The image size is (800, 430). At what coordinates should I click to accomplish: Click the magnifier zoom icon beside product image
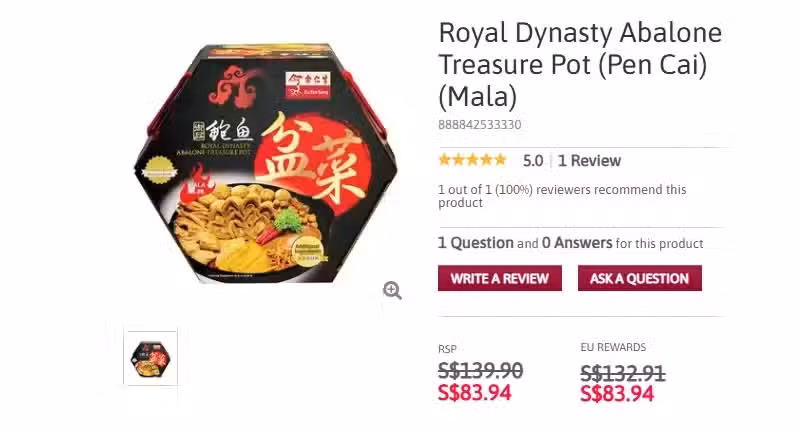coord(392,290)
